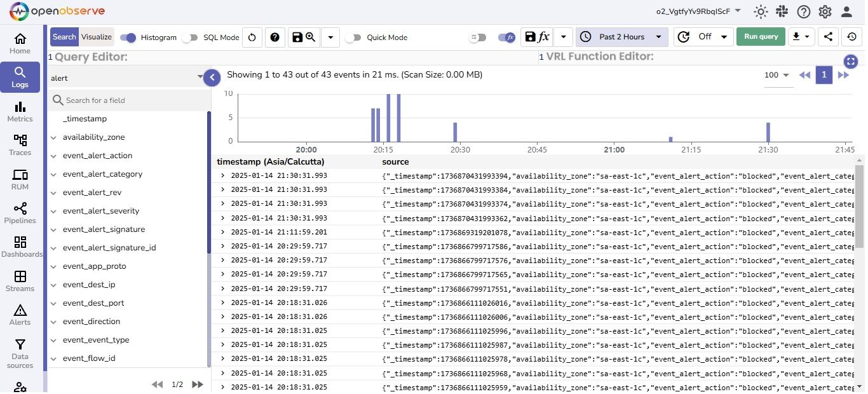Screen dimensions: 868x394
Task: Open the search history panel
Action: [851, 36]
